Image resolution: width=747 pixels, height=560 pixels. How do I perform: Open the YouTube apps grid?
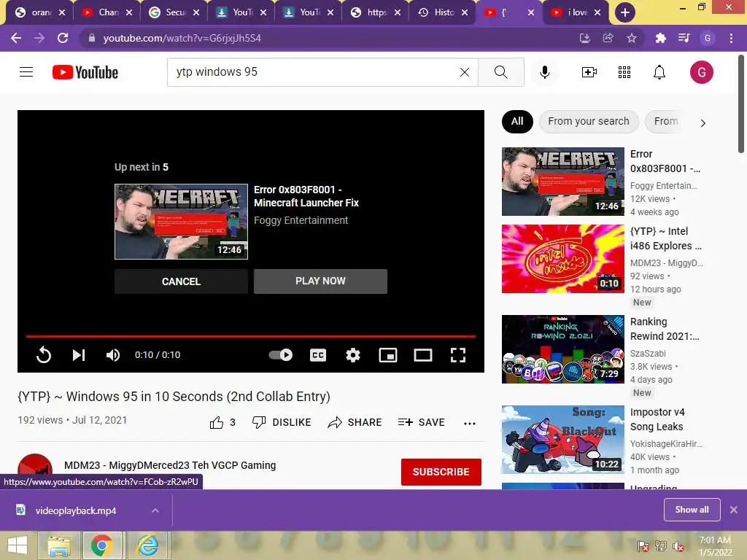click(x=624, y=72)
